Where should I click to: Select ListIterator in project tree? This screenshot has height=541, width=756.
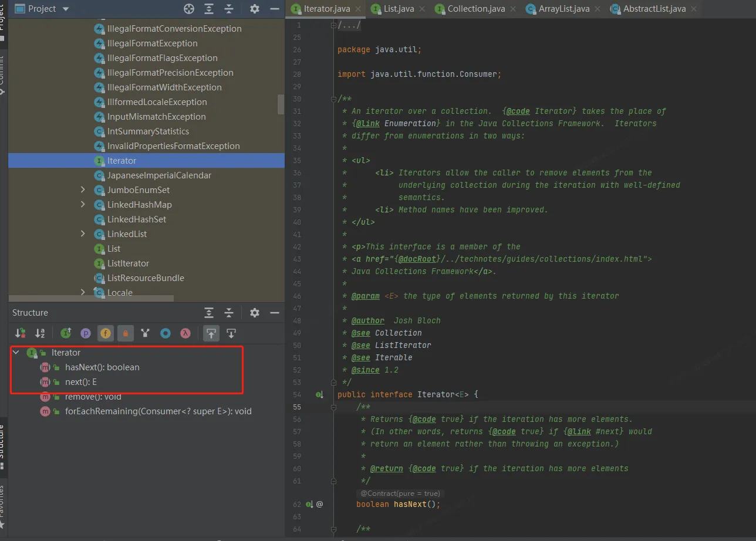(128, 263)
